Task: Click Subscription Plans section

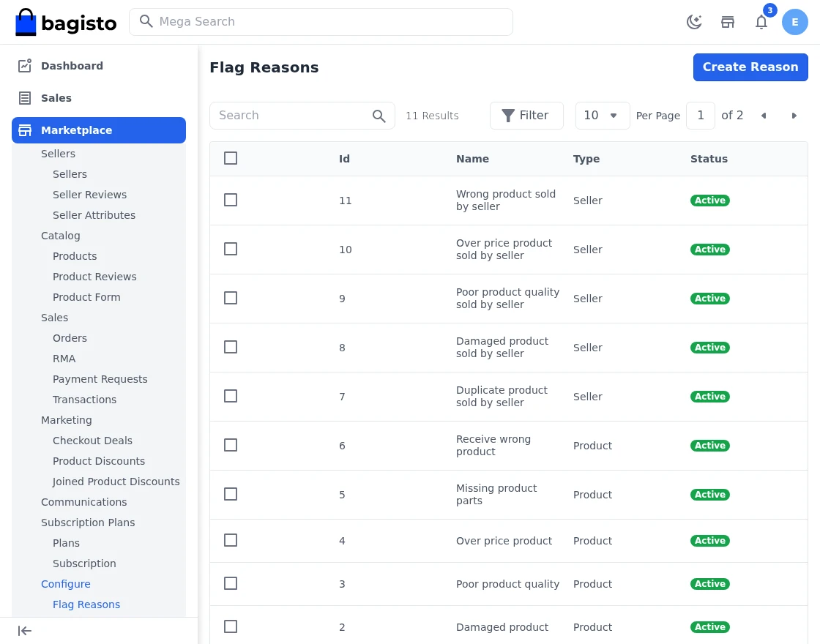Action: [x=88, y=523]
